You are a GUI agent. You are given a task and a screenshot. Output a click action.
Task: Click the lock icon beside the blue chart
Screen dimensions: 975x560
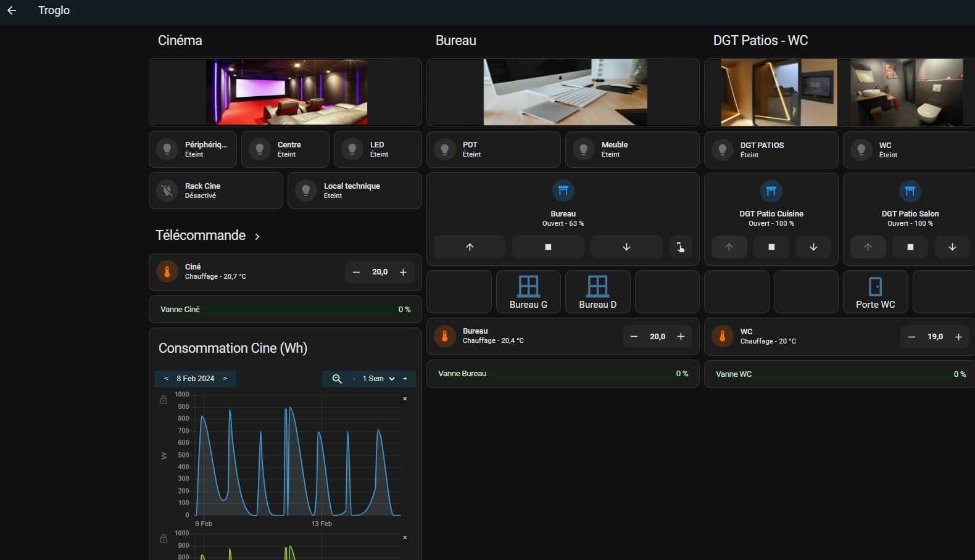pyautogui.click(x=164, y=400)
